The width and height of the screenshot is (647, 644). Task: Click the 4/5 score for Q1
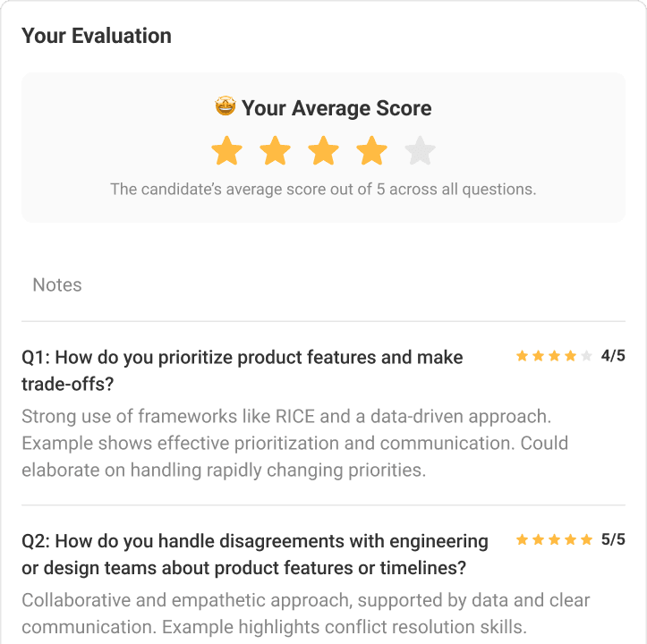point(613,356)
